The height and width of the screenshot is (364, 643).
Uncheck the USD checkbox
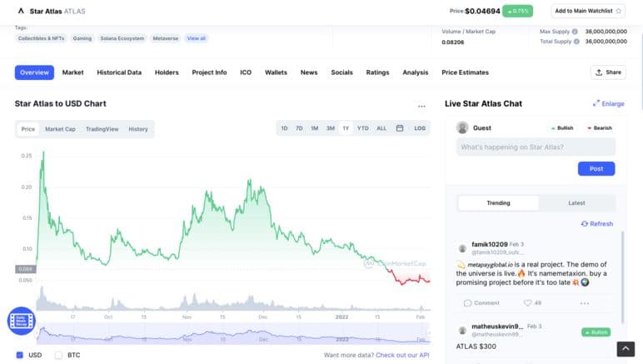20,355
